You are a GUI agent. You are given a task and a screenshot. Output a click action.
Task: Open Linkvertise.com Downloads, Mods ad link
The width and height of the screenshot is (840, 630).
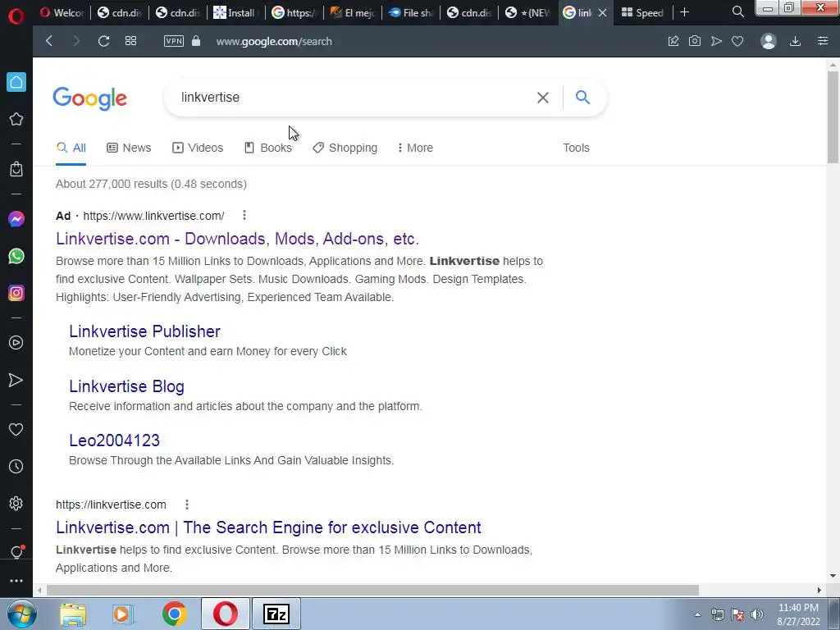237,239
